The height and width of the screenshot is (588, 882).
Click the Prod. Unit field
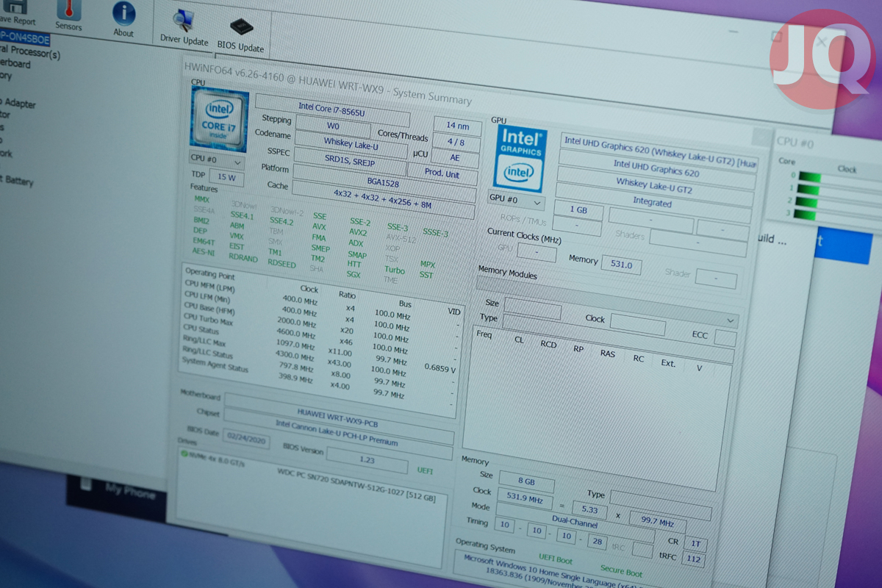pos(442,174)
